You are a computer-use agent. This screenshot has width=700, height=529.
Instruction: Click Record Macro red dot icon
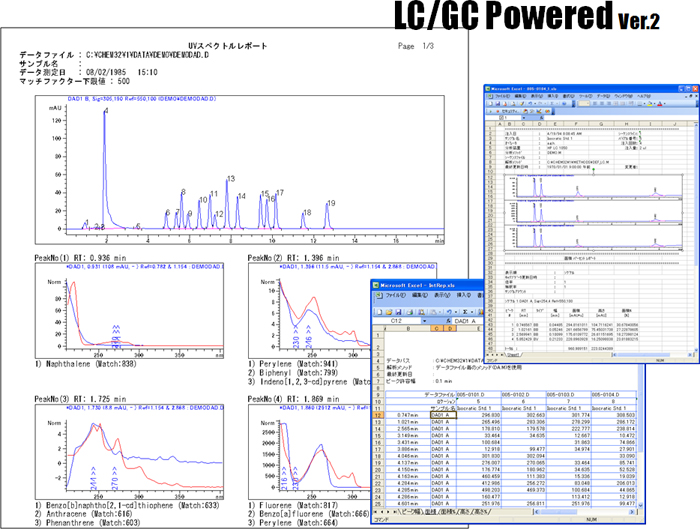click(x=498, y=111)
